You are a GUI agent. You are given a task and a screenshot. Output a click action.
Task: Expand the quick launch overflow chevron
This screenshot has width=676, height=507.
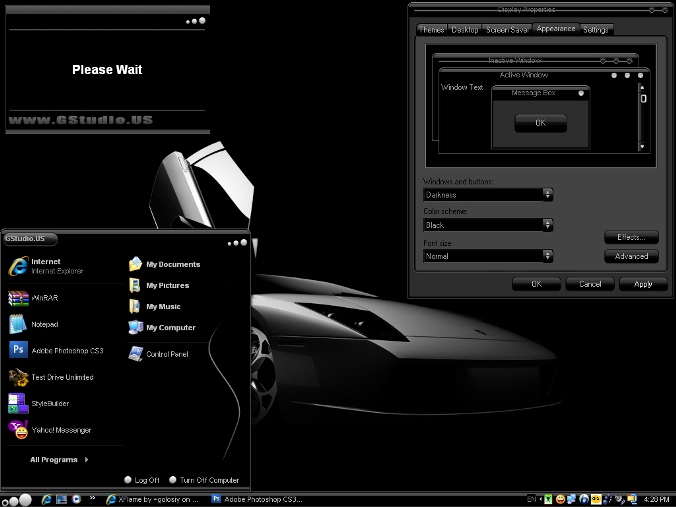tap(92, 498)
